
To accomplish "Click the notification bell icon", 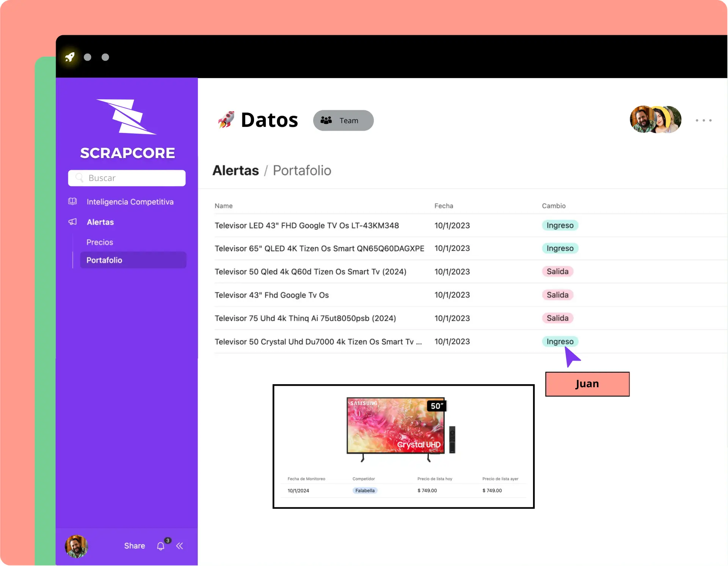I will 161,546.
